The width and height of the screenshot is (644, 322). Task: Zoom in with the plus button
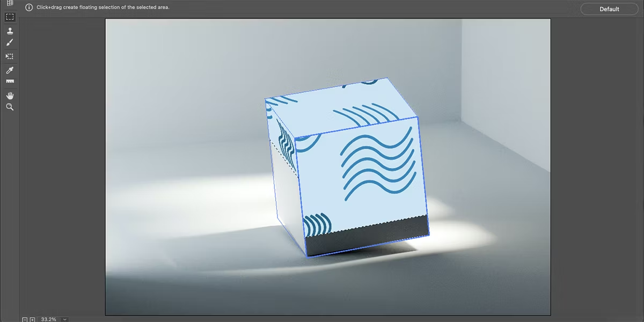[x=32, y=319]
